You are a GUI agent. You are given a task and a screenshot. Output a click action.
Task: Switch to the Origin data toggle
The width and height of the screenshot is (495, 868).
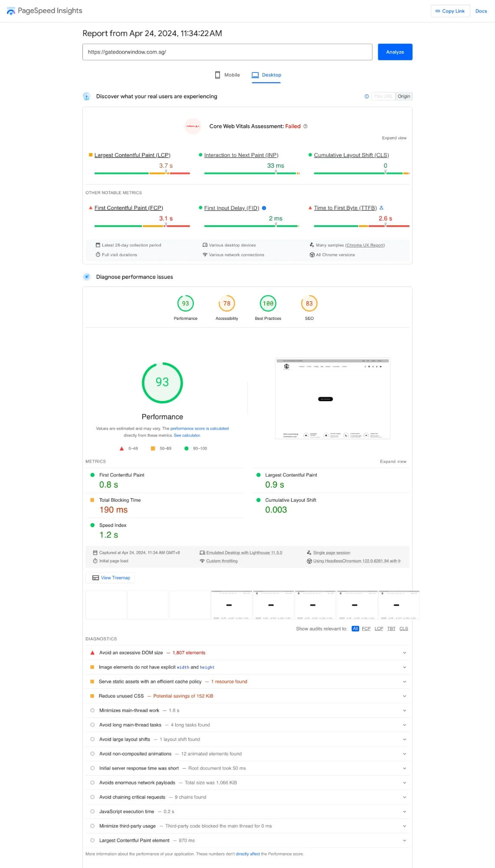[403, 96]
